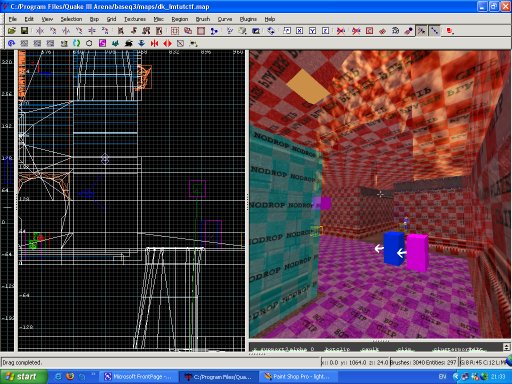Click the small red cube icon at toolbar end
Image resolution: width=512 pixels, height=384 pixels.
[x=450, y=31]
